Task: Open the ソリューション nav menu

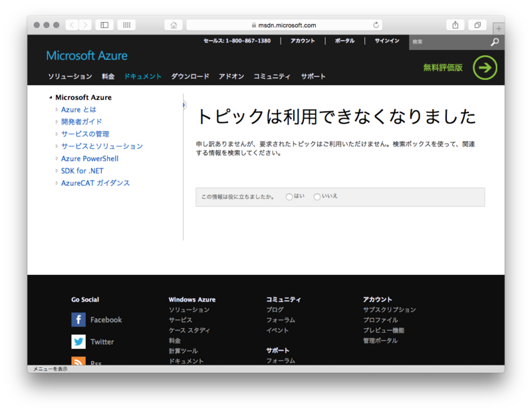Action: click(x=70, y=77)
